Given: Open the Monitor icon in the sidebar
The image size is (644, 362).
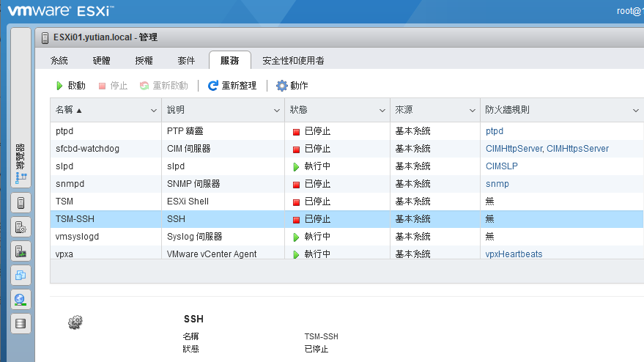Looking at the screenshot, I should 21,251.
